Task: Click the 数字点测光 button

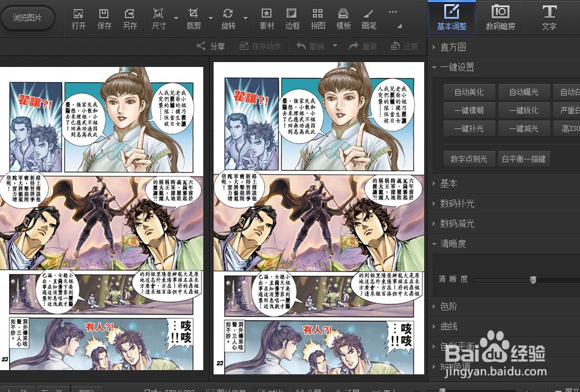Action: point(469,159)
